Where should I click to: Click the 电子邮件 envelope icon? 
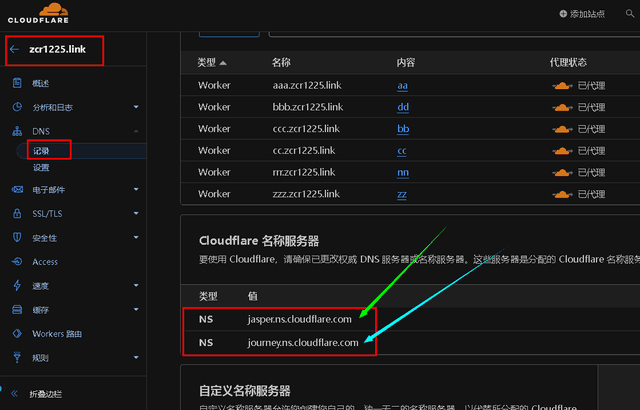point(17,189)
